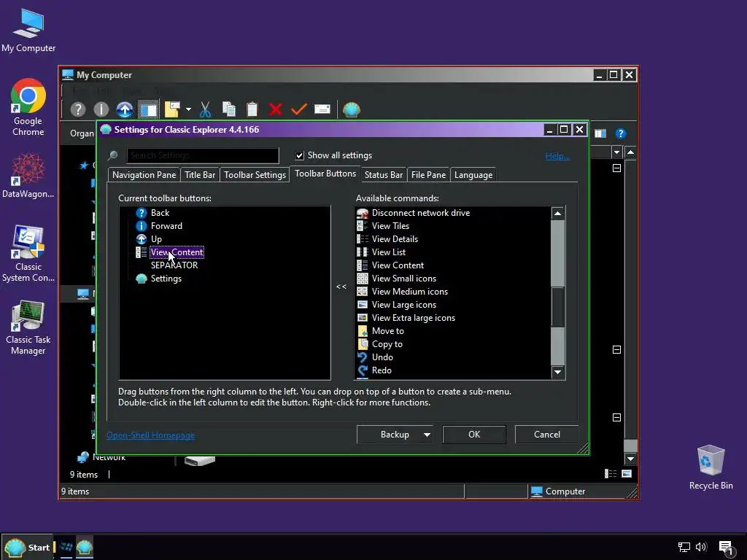
Task: Open the Start menu button
Action: (28, 547)
